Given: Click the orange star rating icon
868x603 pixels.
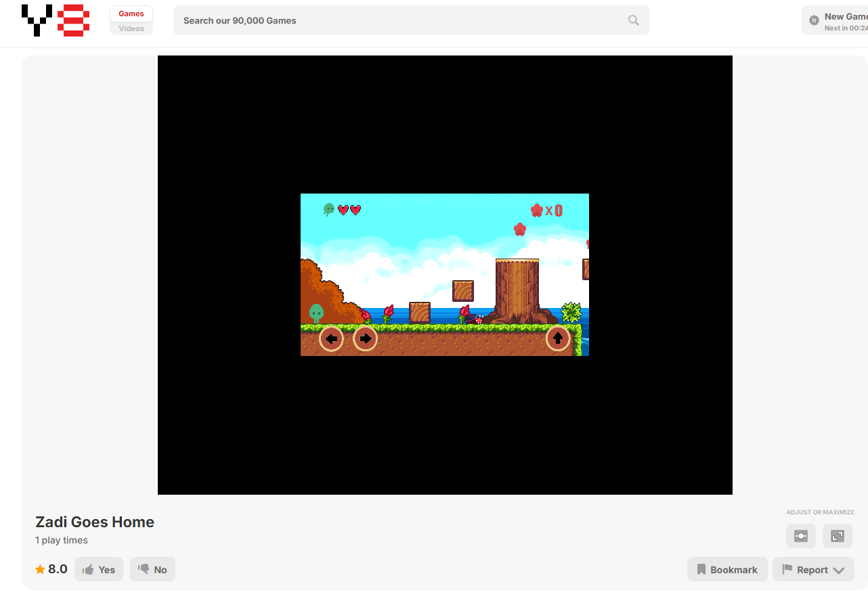Looking at the screenshot, I should [41, 569].
